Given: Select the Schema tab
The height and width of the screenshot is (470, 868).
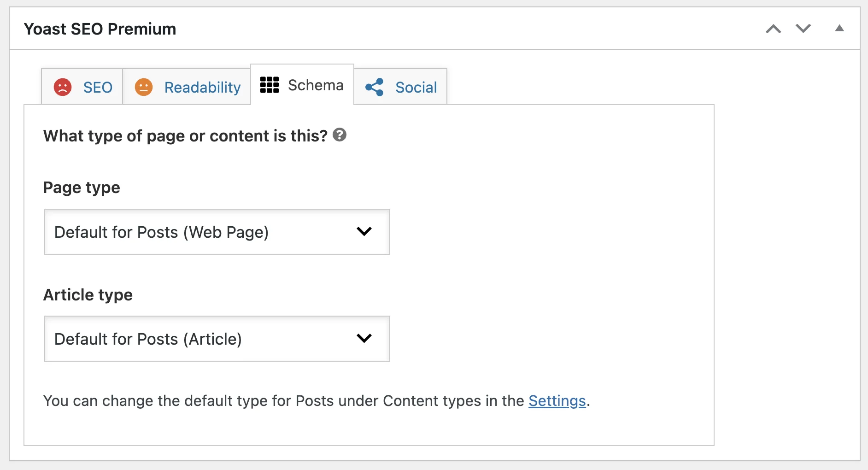Looking at the screenshot, I should pyautogui.click(x=302, y=85).
